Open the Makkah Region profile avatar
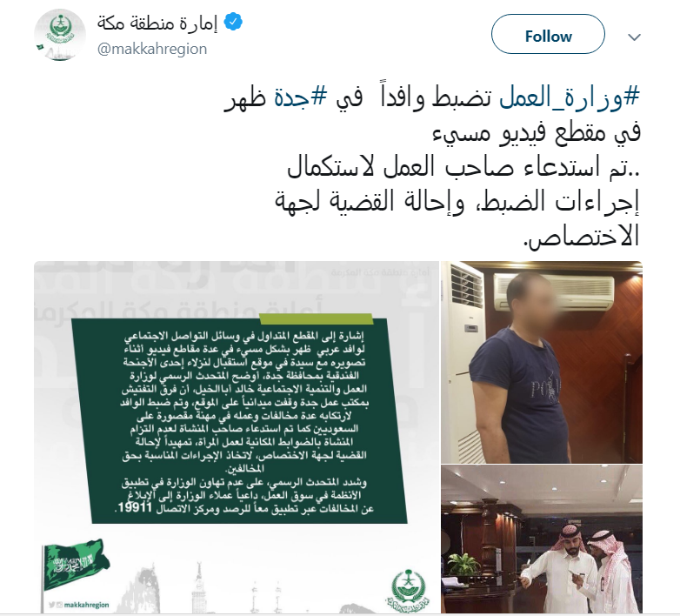680x616 pixels. point(59,35)
